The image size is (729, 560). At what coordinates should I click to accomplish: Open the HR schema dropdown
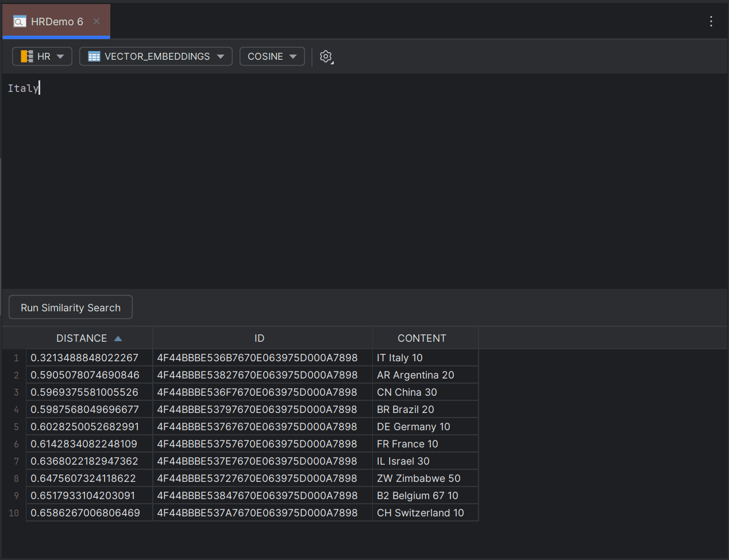pyautogui.click(x=42, y=56)
